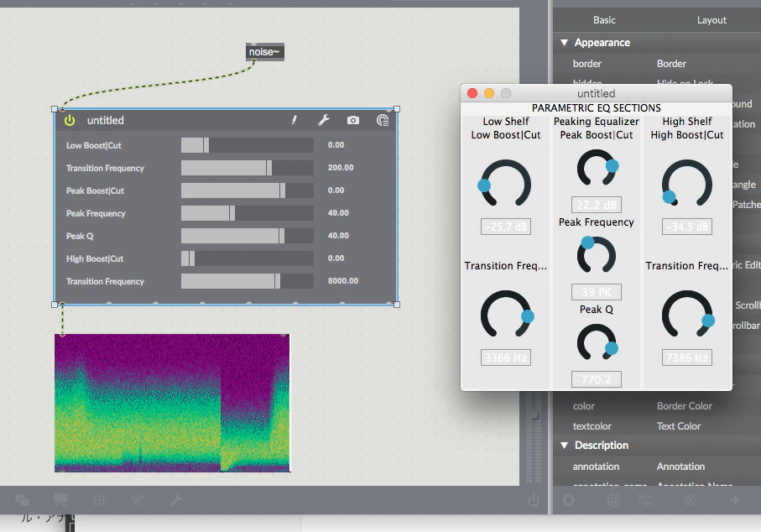The height and width of the screenshot is (532, 761).
Task: Select the noise~ object in the patcher
Action: (x=265, y=52)
